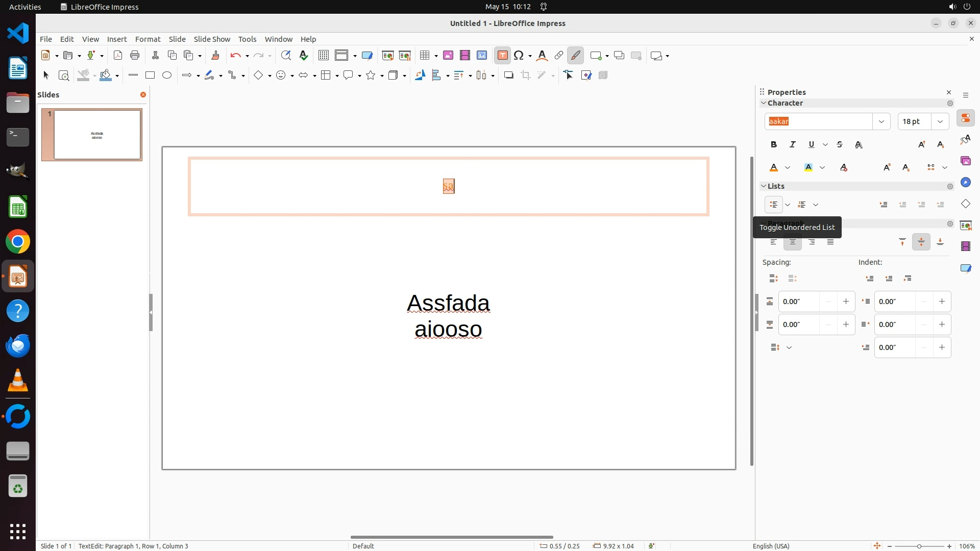The height and width of the screenshot is (551, 980).
Task: Click the Insert Image toolbar icon
Action: tap(448, 56)
